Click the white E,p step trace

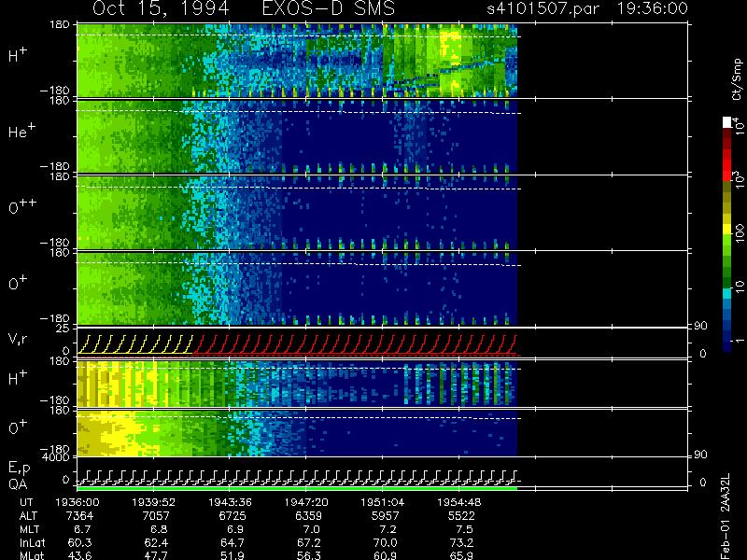297,476
